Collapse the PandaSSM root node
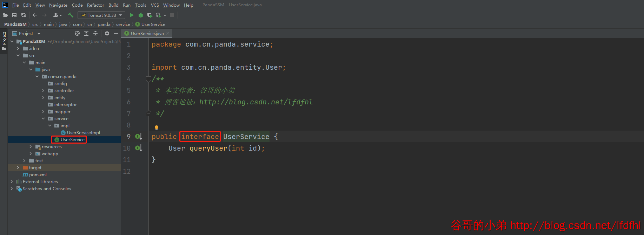644x235 pixels. point(12,41)
